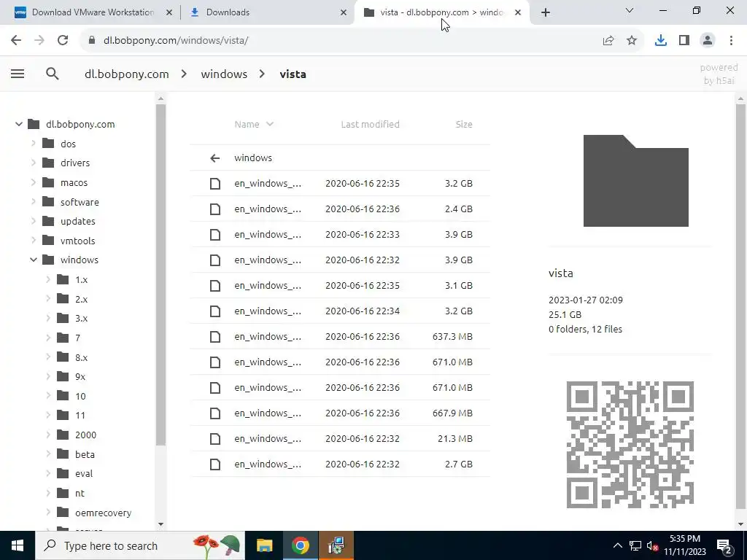Sort listing by Size column

tap(463, 124)
